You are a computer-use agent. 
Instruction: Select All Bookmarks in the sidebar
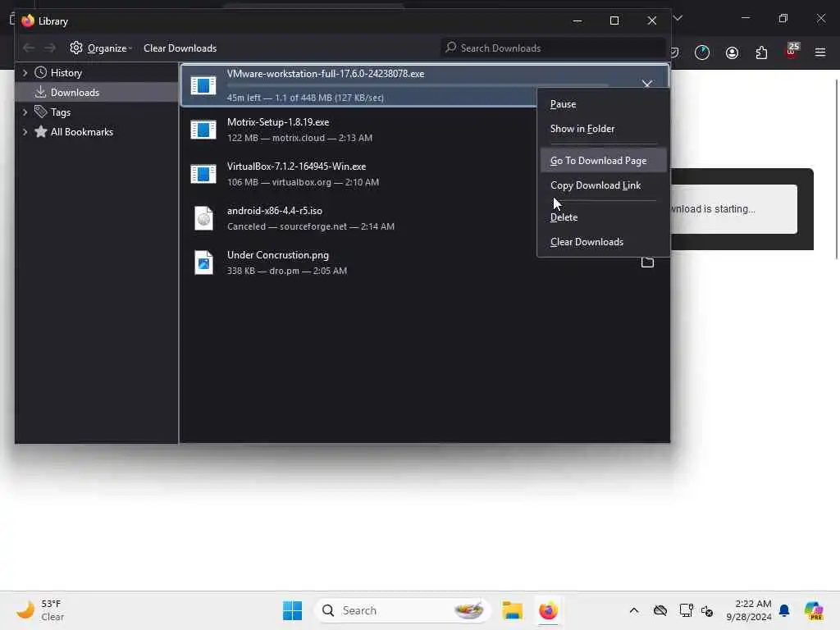(x=81, y=132)
